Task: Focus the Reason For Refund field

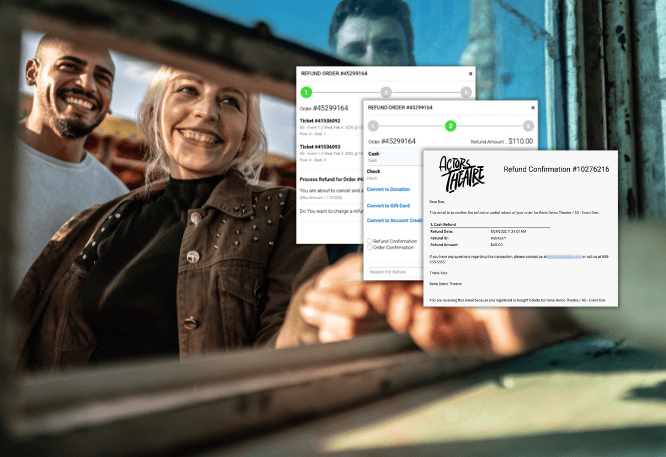Action: coord(395,272)
